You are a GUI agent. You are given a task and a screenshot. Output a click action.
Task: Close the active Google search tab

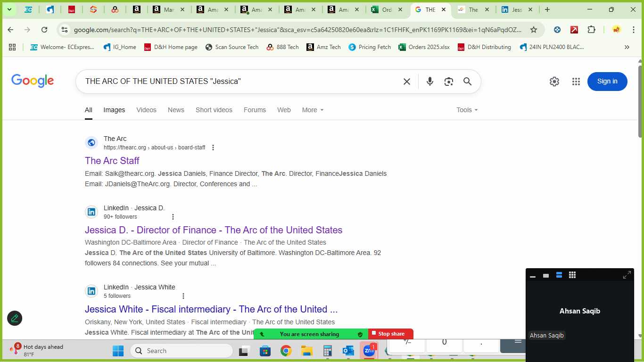click(444, 9)
